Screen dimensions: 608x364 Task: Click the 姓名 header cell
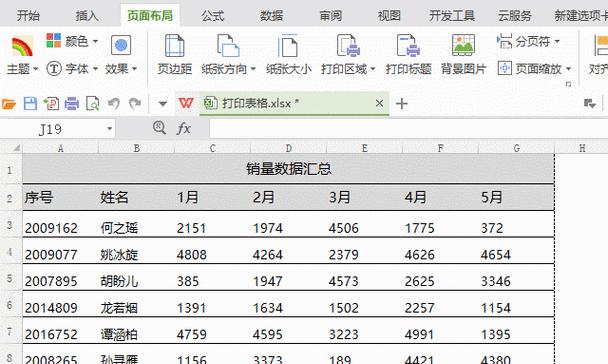pyautogui.click(x=136, y=198)
